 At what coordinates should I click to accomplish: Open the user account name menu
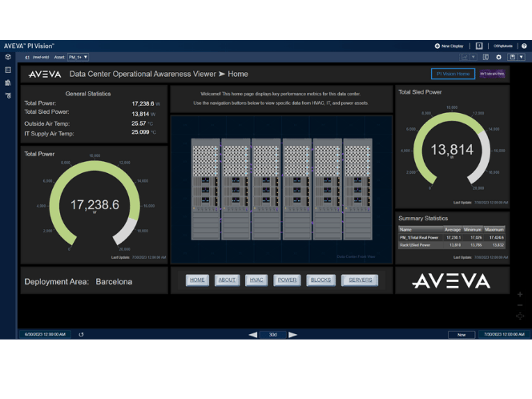[503, 46]
